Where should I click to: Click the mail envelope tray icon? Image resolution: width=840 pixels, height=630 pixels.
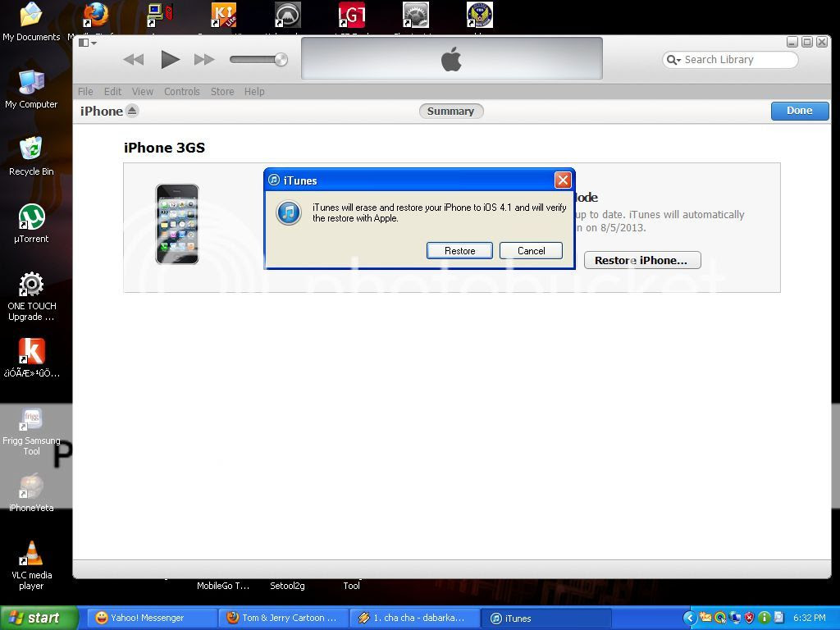[x=705, y=618]
